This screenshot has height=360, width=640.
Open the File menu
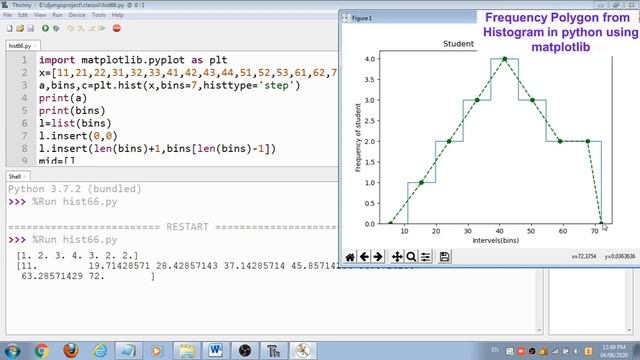[x=7, y=15]
